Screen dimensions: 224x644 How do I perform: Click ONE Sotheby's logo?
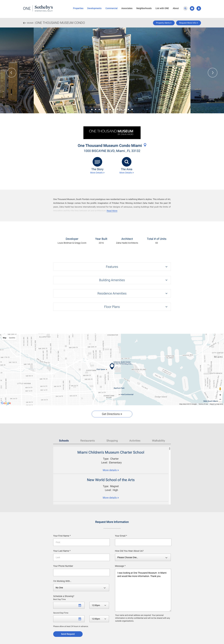coord(38,8)
